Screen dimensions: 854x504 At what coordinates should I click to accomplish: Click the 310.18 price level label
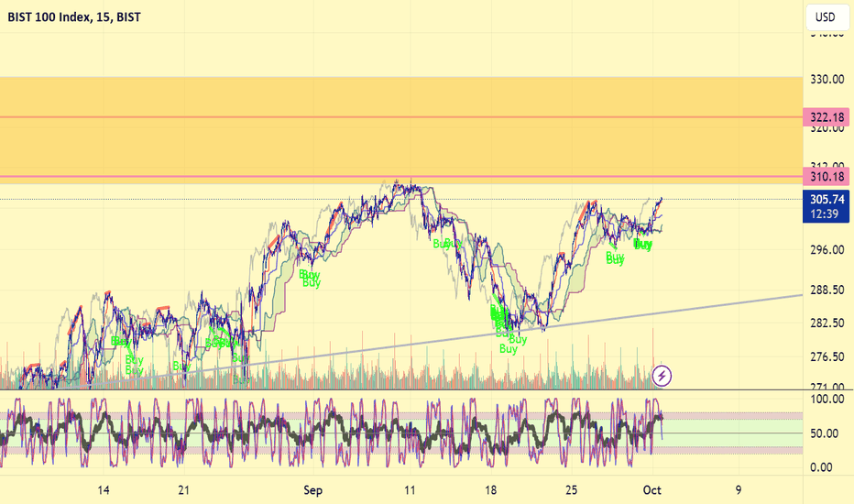(x=827, y=177)
